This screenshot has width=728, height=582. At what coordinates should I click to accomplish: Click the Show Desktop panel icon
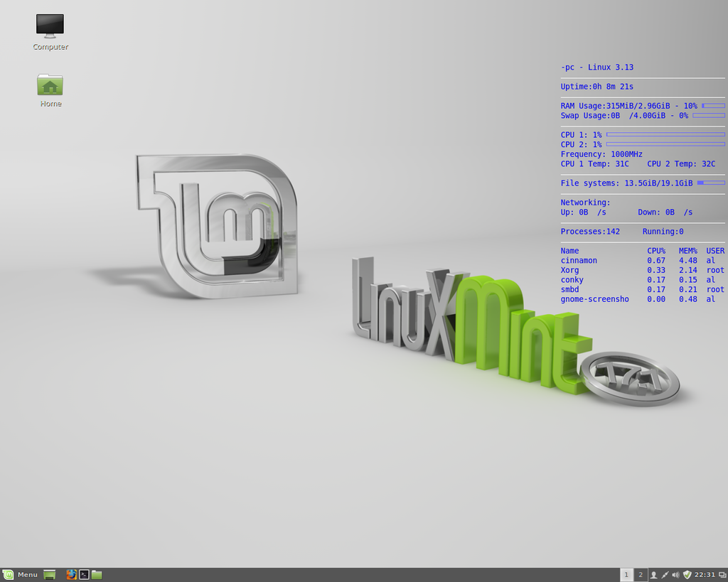49,575
